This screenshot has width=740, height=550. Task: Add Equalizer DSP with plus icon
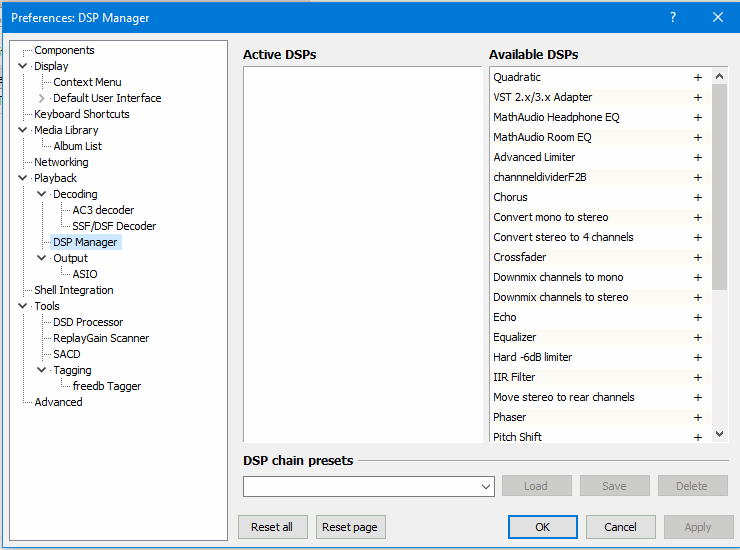pyautogui.click(x=698, y=337)
